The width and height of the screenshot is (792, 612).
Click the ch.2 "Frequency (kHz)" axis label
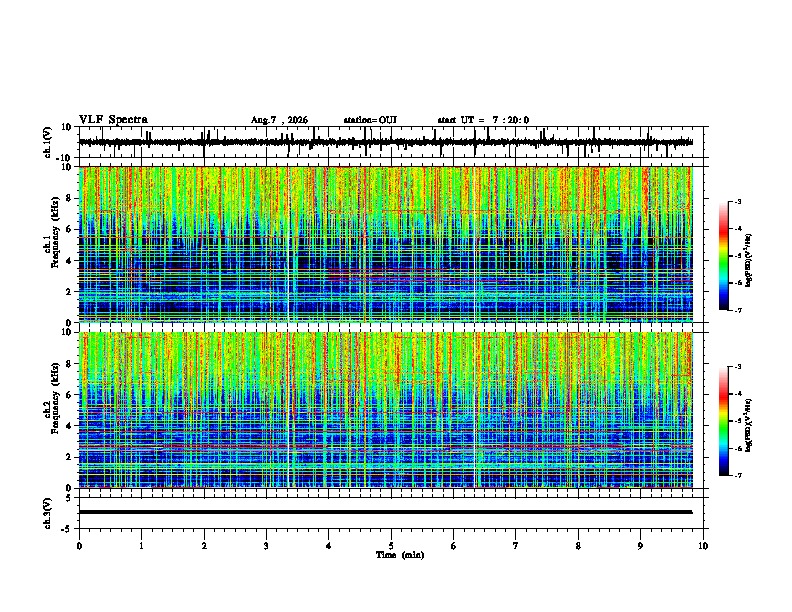[x=55, y=398]
